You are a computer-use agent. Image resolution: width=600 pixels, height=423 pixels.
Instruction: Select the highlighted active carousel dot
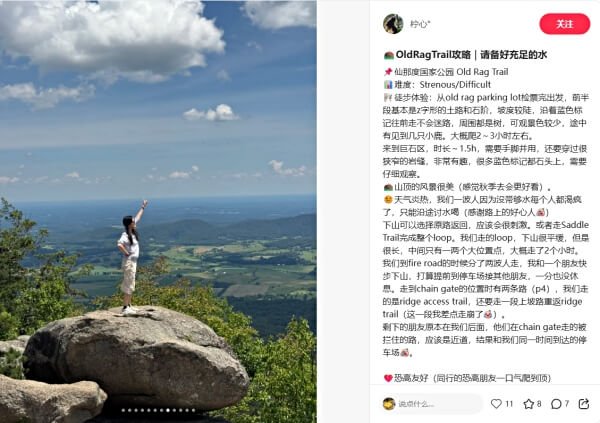pos(168,410)
